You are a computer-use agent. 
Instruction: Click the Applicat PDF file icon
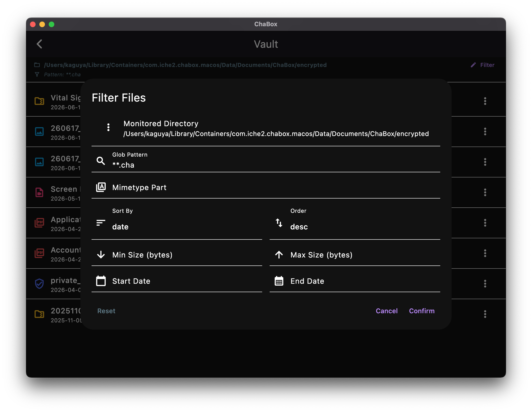39,223
